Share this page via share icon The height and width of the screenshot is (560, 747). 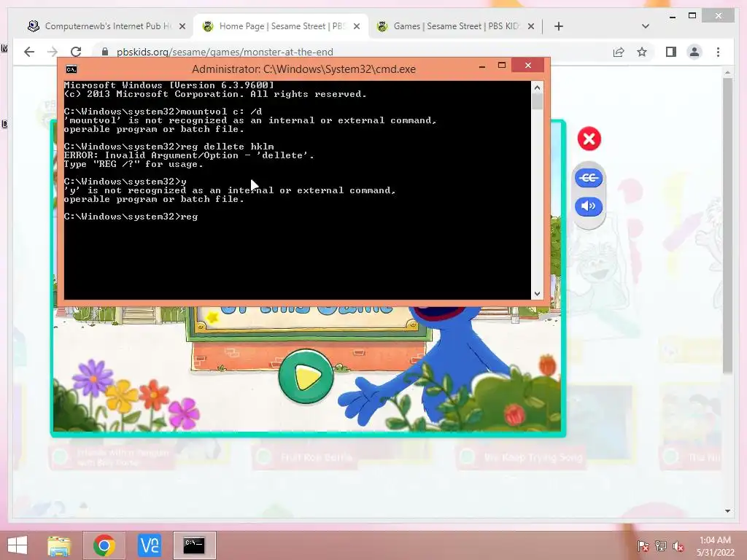pos(619,52)
